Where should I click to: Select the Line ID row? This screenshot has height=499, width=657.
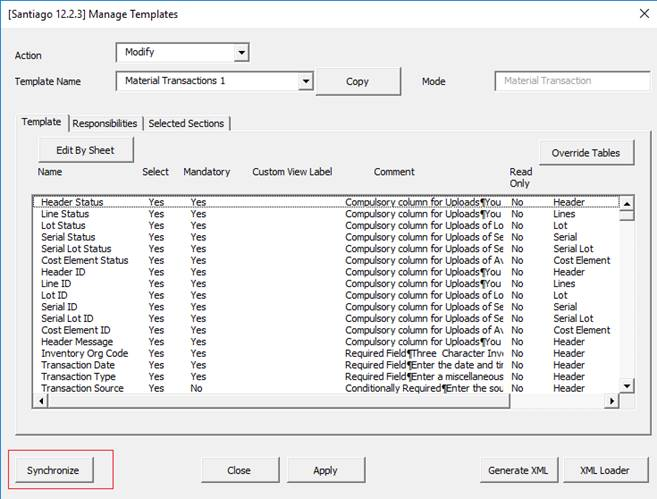click(326, 284)
